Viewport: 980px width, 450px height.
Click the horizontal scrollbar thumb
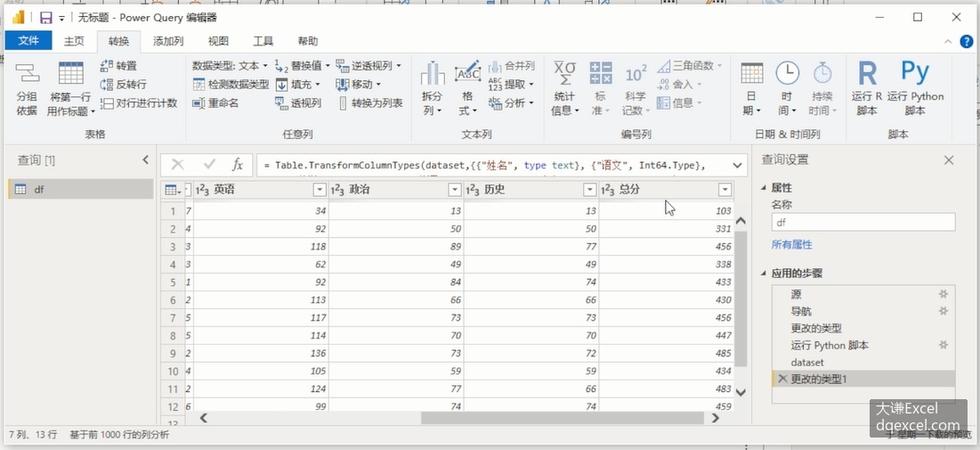tap(563, 418)
